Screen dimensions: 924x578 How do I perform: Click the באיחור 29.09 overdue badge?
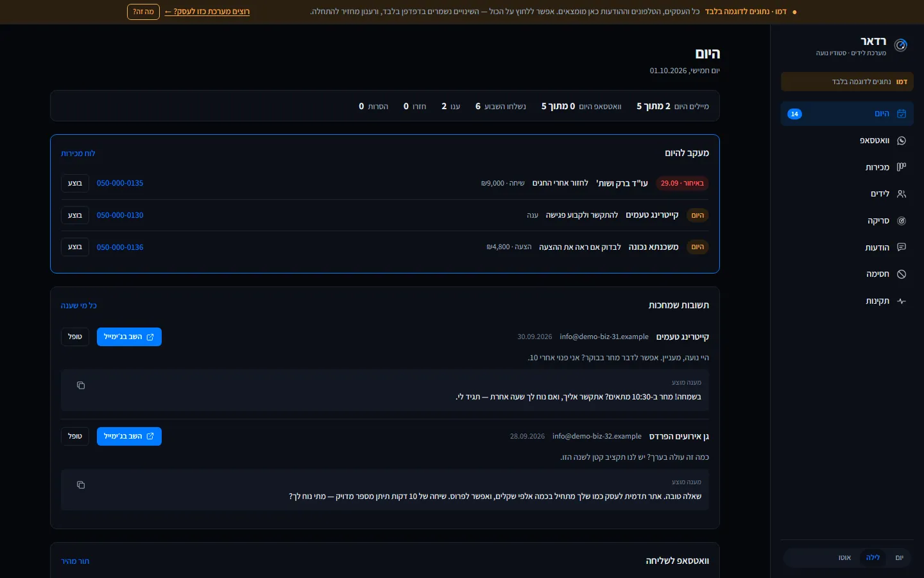click(x=682, y=183)
